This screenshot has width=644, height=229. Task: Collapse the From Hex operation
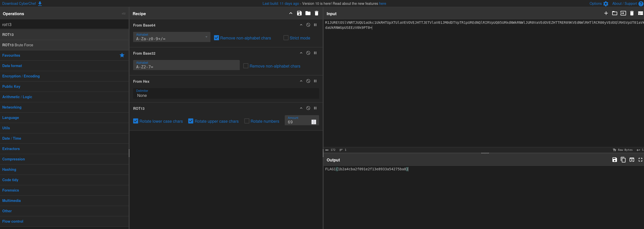coord(301,81)
